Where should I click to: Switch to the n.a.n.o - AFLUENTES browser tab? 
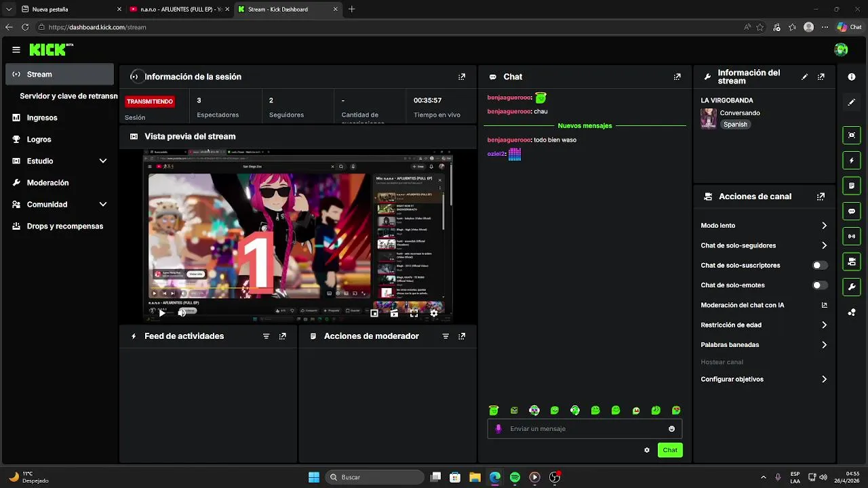(179, 9)
